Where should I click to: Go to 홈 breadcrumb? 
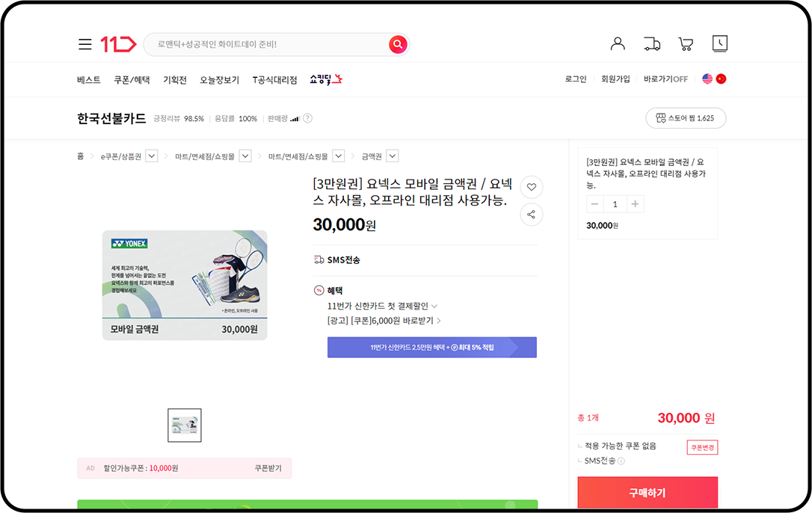(80, 156)
